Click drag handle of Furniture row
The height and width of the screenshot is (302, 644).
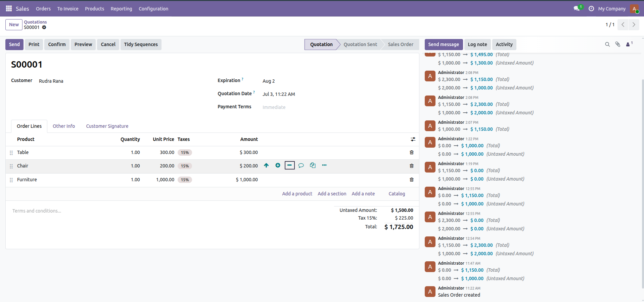click(x=11, y=180)
